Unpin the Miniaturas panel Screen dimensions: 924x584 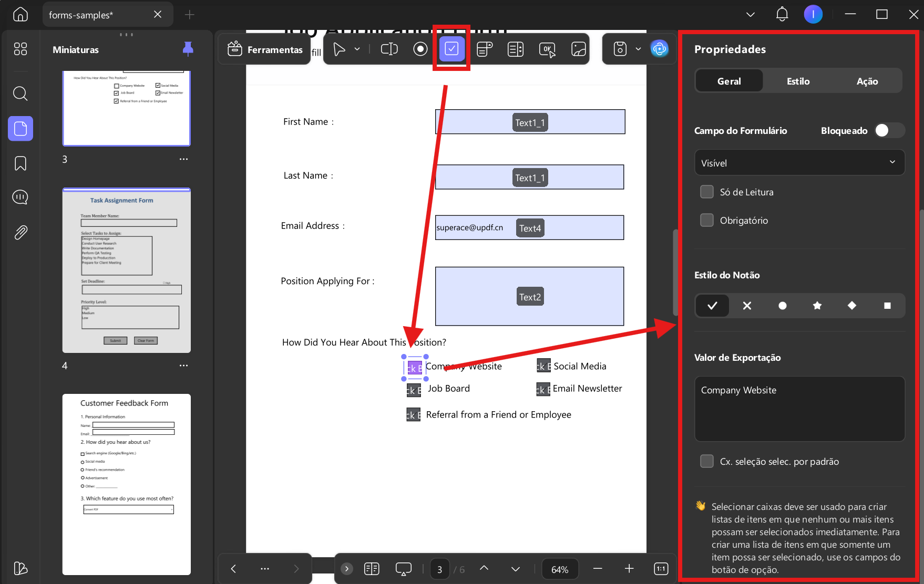(188, 49)
